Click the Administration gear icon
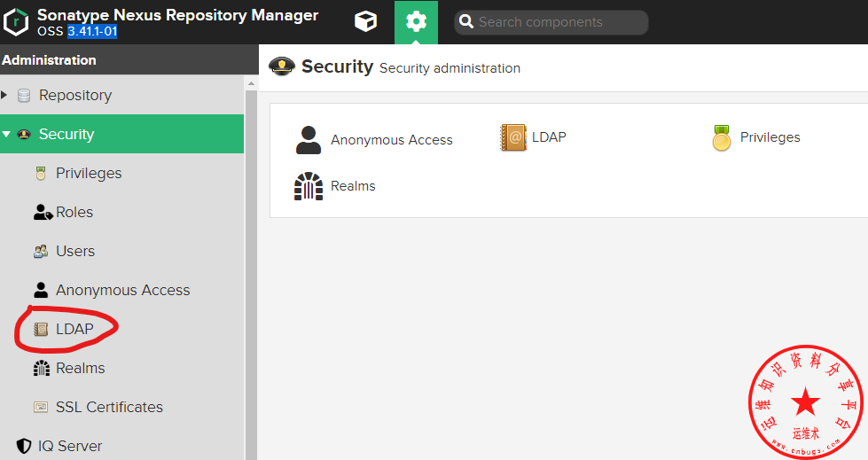 [x=416, y=22]
